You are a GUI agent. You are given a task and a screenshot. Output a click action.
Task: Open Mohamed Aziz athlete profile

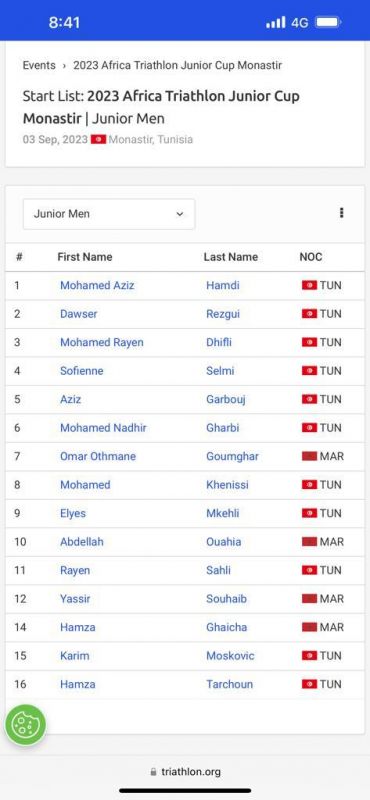97,285
